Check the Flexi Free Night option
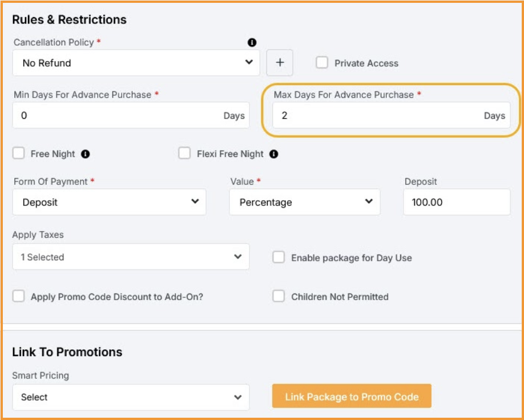The height and width of the screenshot is (420, 524). click(x=184, y=154)
